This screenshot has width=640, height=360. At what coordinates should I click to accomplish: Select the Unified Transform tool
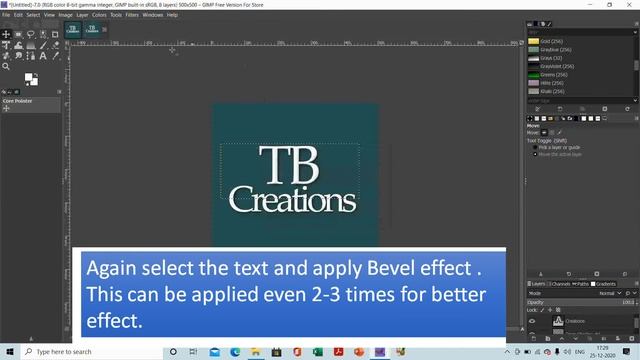6,45
